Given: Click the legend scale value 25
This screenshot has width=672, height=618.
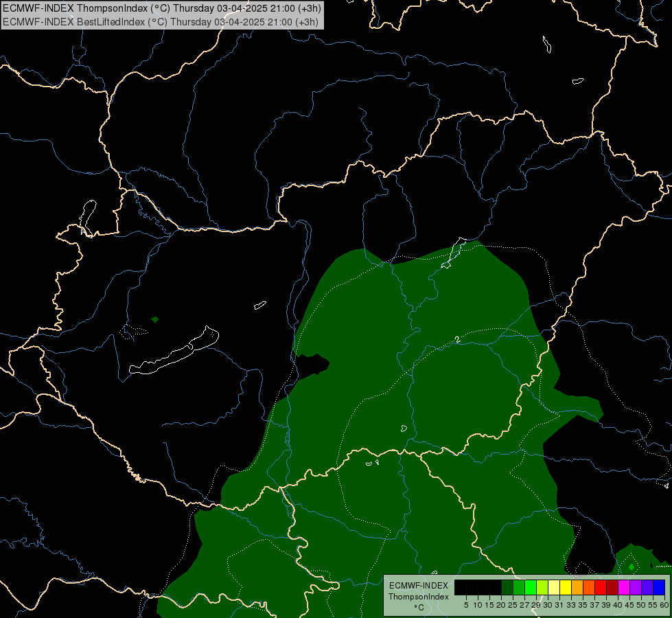Looking at the screenshot, I should click(513, 605).
